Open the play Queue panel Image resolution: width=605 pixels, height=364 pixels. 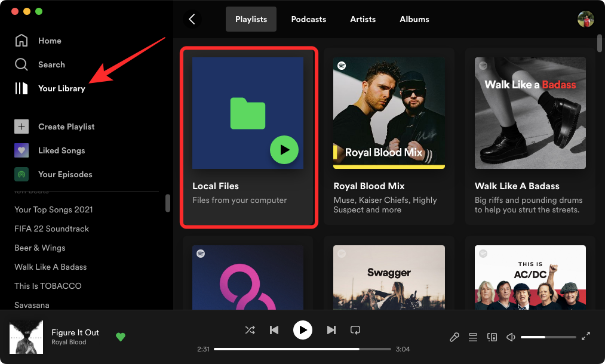[472, 337]
